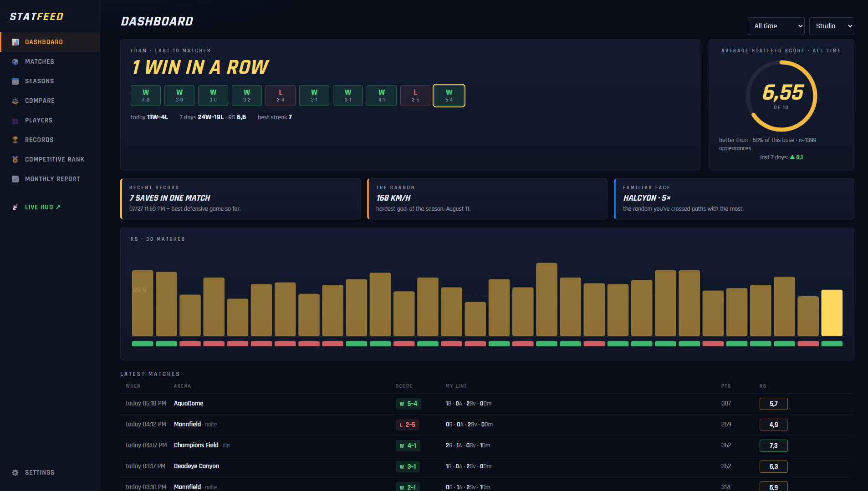This screenshot has width=868, height=491.
Task: Click the Champions Field arena name
Action: [x=196, y=445]
